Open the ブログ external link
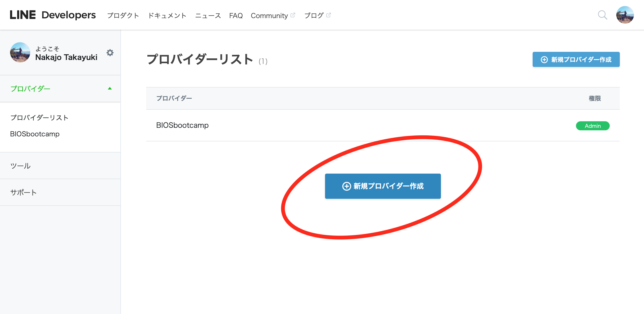The width and height of the screenshot is (644, 314). (x=317, y=16)
